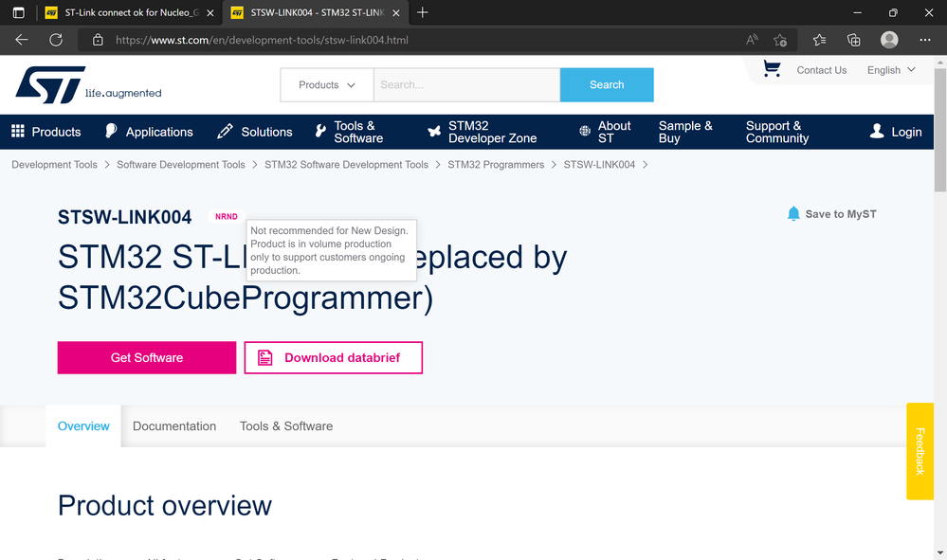
Task: Add this page to favorites star icon
Action: 780,40
